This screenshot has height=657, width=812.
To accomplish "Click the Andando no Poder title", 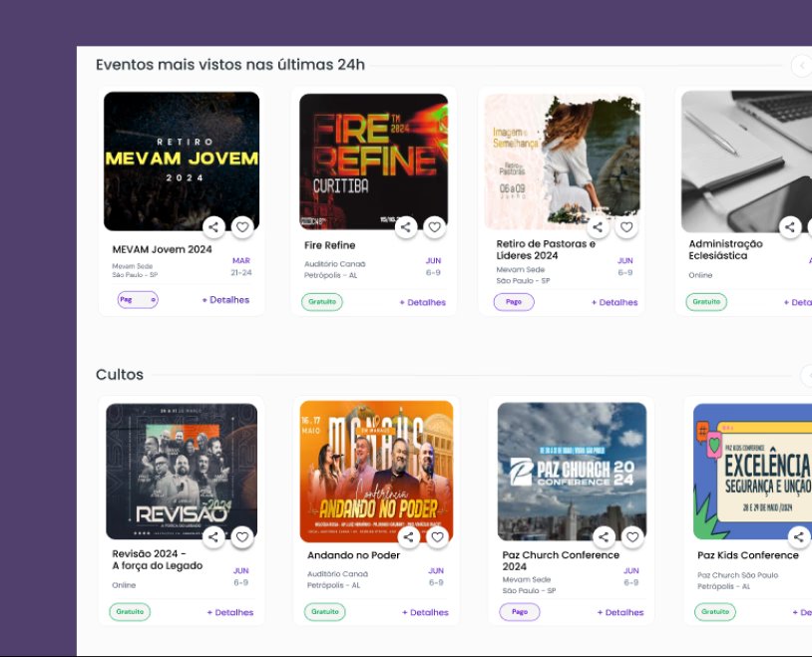I will click(354, 555).
